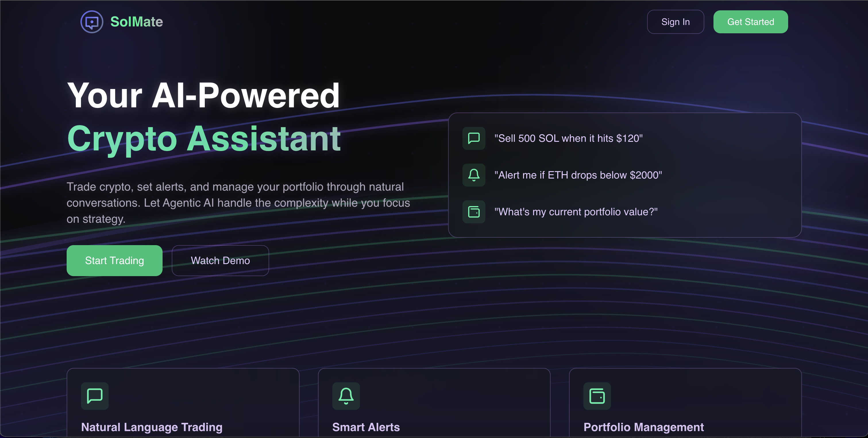
Task: Click Natural Language Trading chat icon
Action: [x=95, y=396]
